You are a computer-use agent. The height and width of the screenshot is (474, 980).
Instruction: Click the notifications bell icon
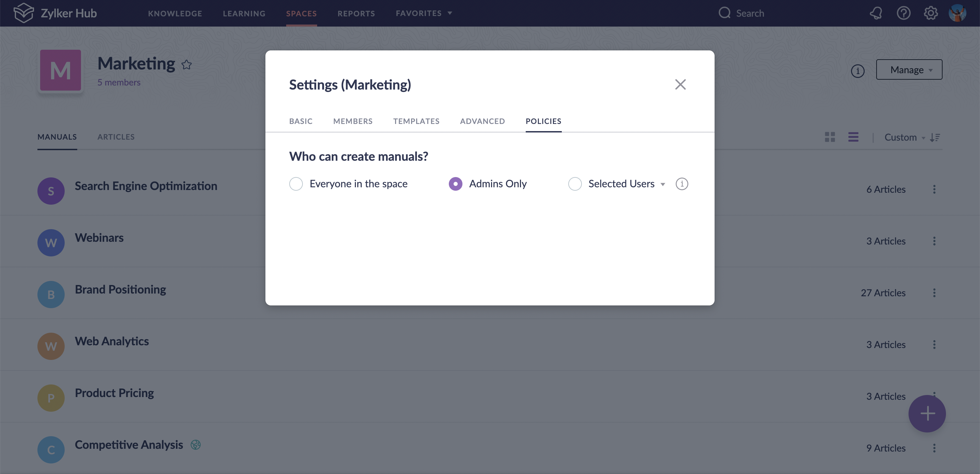point(876,13)
